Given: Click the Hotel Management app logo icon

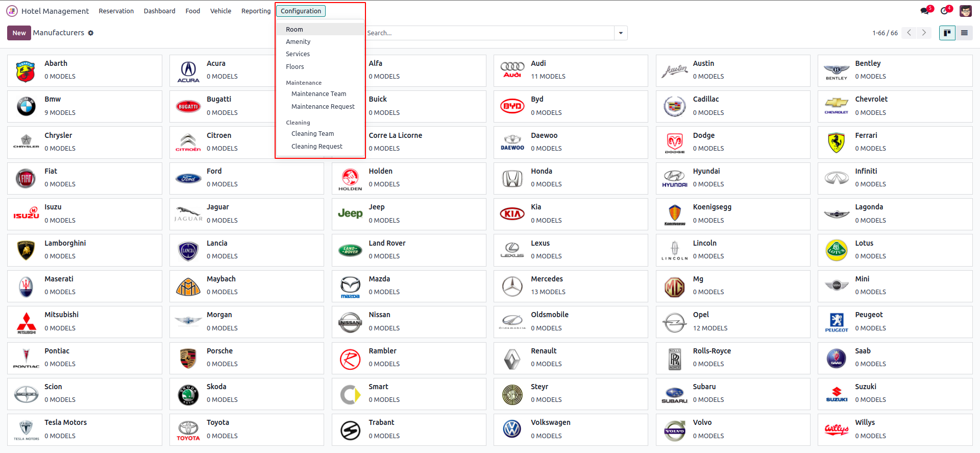Looking at the screenshot, I should tap(12, 11).
